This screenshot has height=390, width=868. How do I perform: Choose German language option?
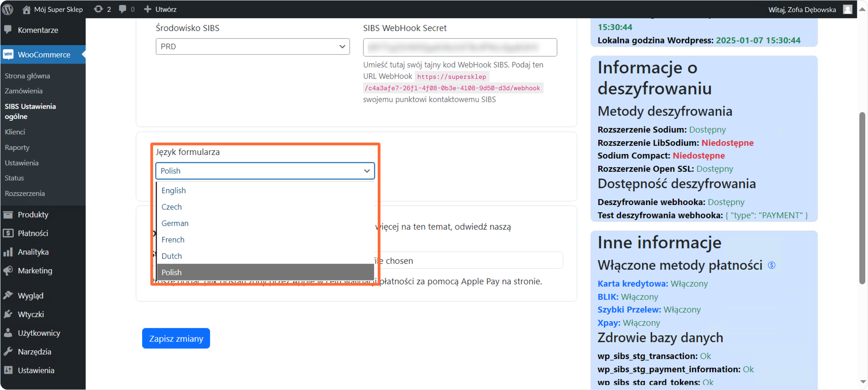pos(175,223)
